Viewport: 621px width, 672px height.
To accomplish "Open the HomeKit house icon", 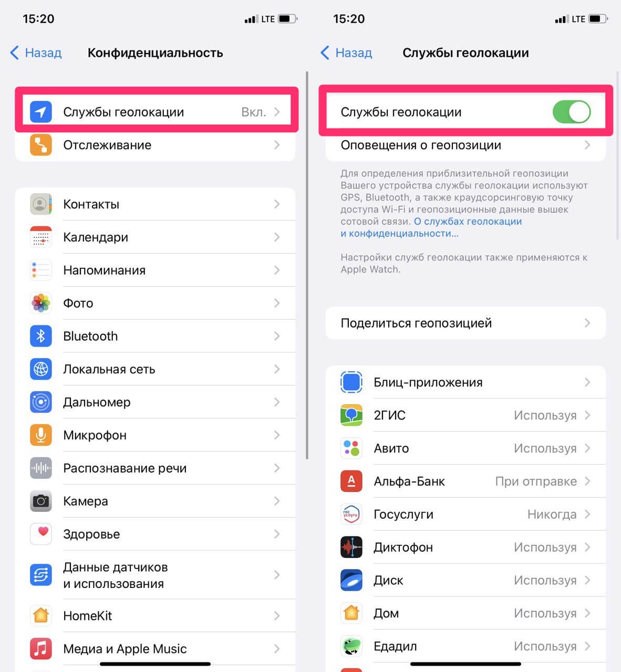I will [41, 615].
